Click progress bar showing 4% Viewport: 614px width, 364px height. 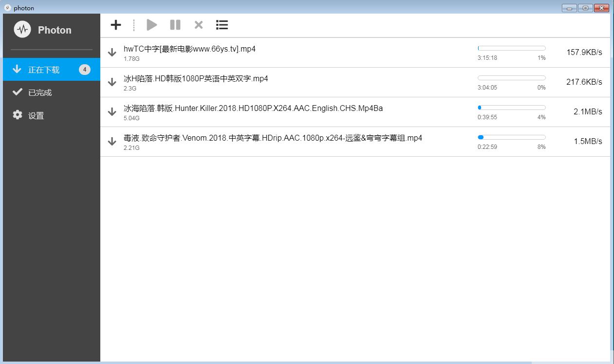pyautogui.click(x=512, y=108)
